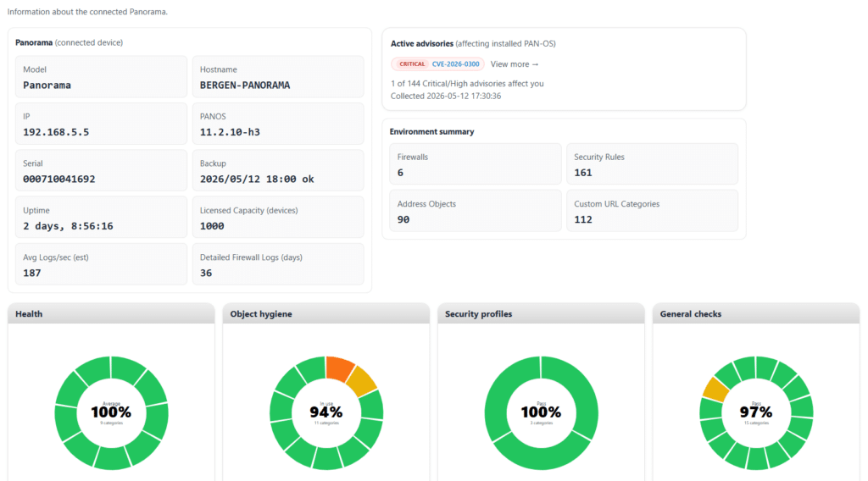This screenshot has height=481, width=868.
Task: Open the Object hygiene panel header
Action: [x=326, y=313]
